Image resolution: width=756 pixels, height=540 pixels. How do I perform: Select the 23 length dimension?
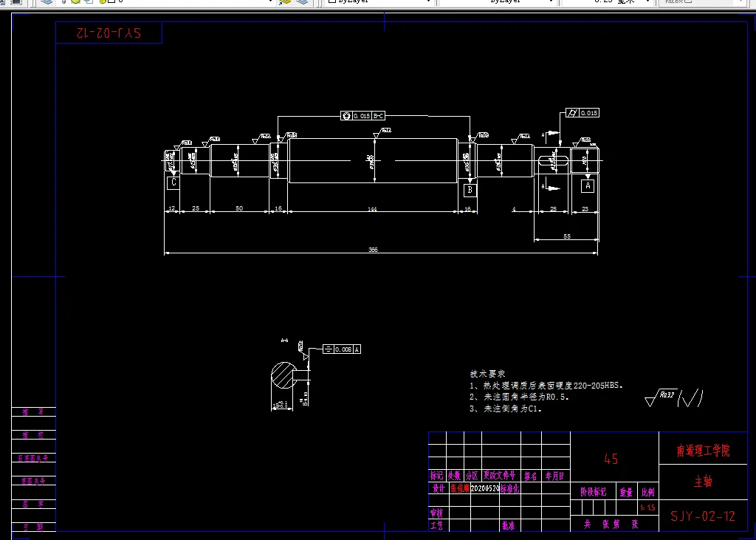point(585,209)
